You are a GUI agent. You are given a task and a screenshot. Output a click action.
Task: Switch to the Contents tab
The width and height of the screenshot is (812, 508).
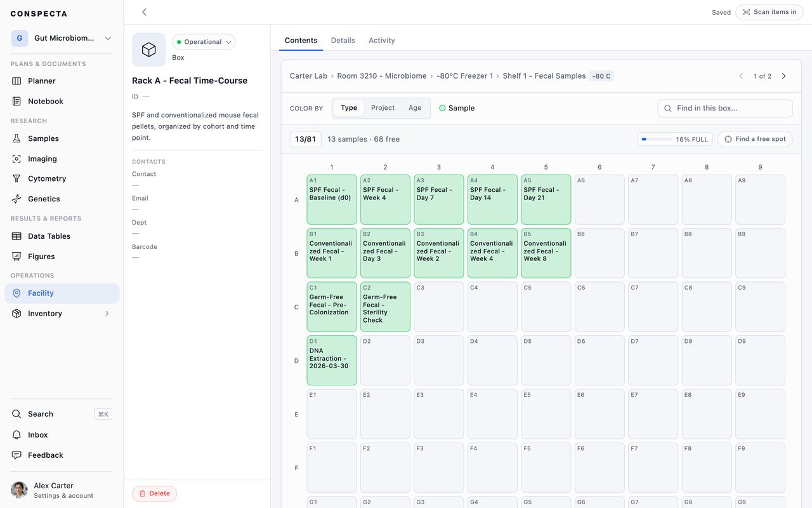301,41
